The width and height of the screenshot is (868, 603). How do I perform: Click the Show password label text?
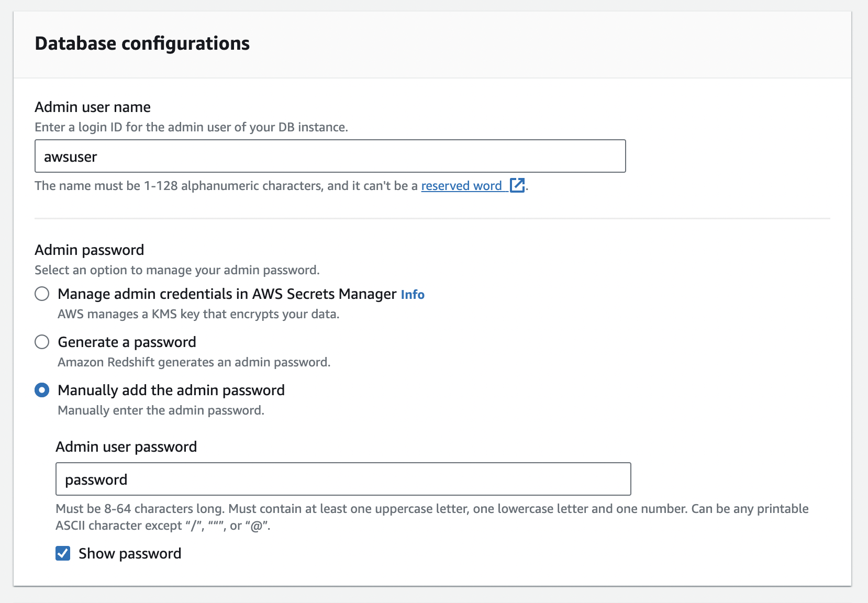pyautogui.click(x=130, y=553)
